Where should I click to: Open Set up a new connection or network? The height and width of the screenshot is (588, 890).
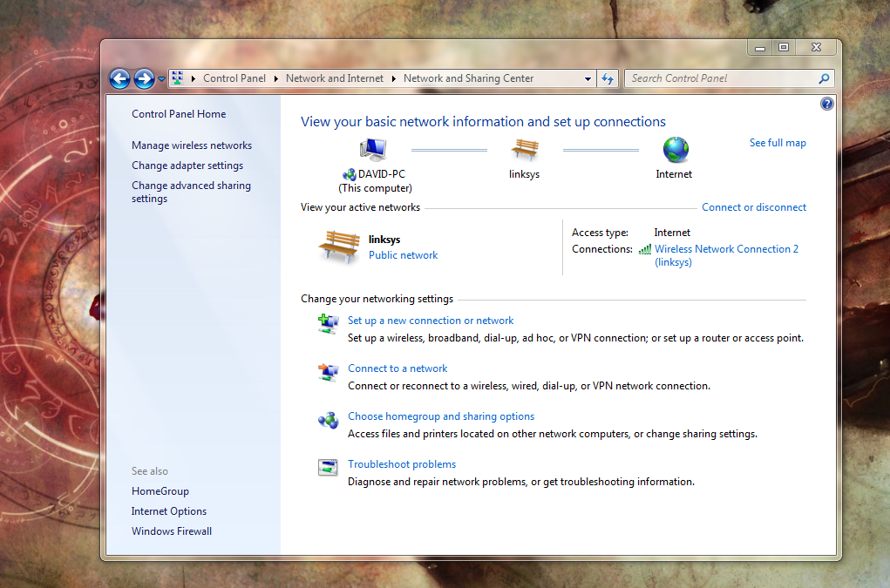[431, 321]
